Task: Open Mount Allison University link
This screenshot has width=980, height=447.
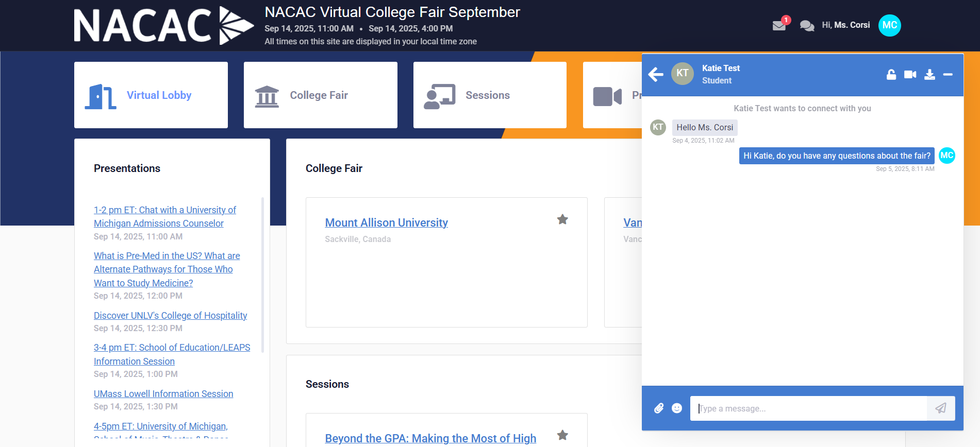Action: (x=386, y=222)
